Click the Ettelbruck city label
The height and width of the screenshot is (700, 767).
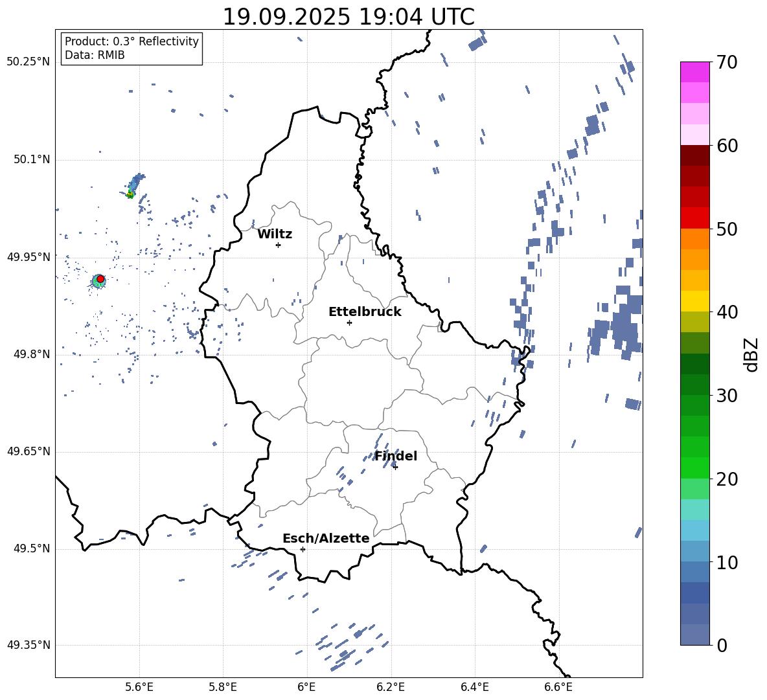tap(365, 312)
